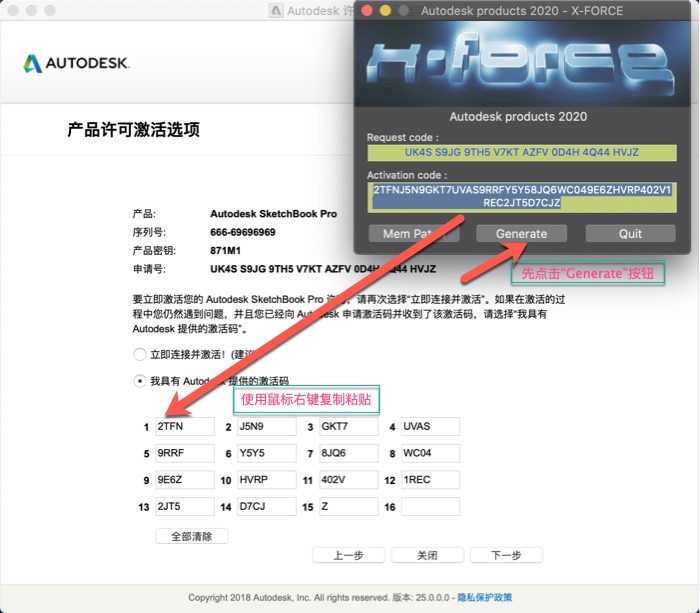The image size is (700, 613).
Task: Click activation field 12 containing 1REC
Action: click(430, 480)
